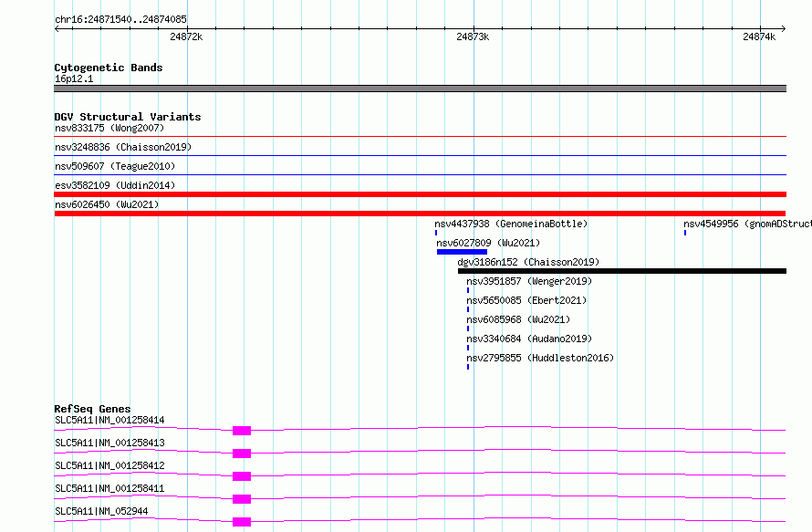Click the nsv4437938 (GenomeinaBottle) label
This screenshot has width=812, height=532.
(x=511, y=224)
